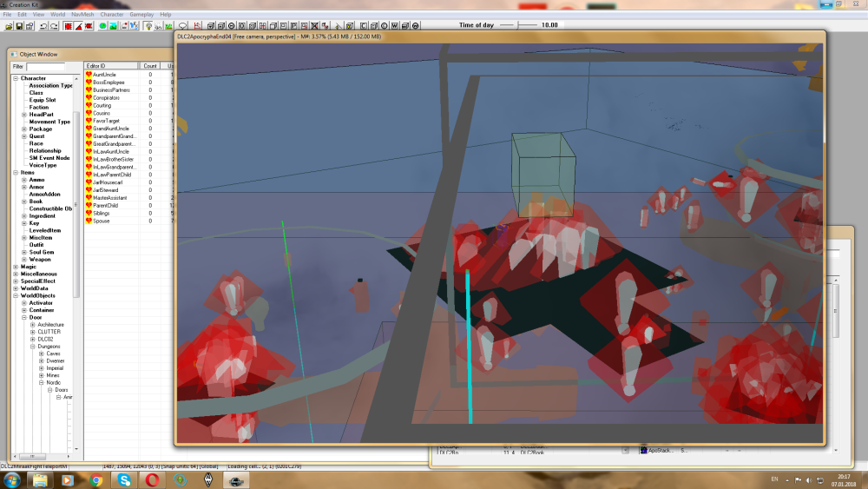Click the black X collision toolbar icon
Image resolution: width=868 pixels, height=489 pixels.
[x=314, y=26]
